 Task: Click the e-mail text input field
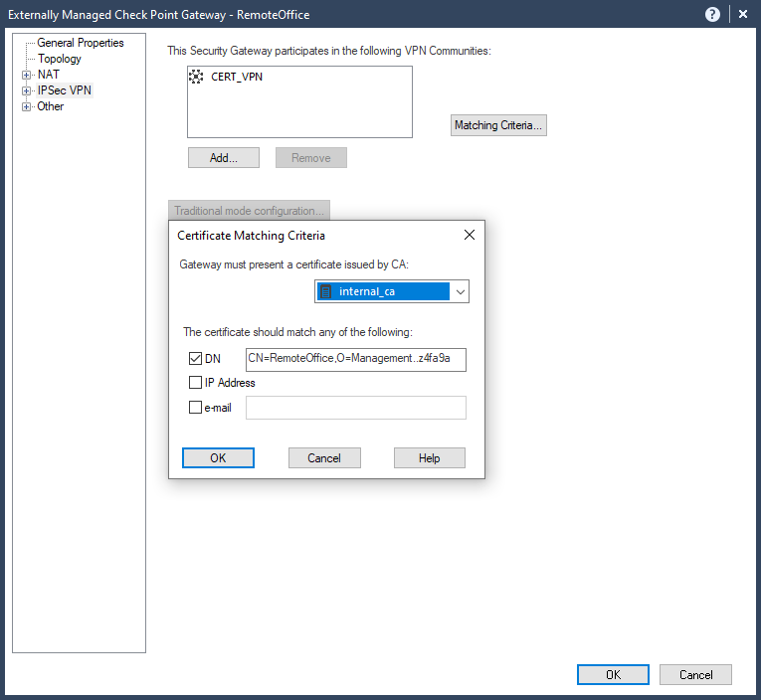[355, 408]
